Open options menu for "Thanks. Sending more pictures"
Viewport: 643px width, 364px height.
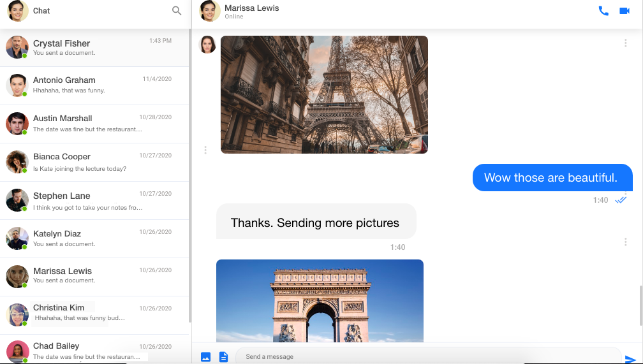point(625,242)
